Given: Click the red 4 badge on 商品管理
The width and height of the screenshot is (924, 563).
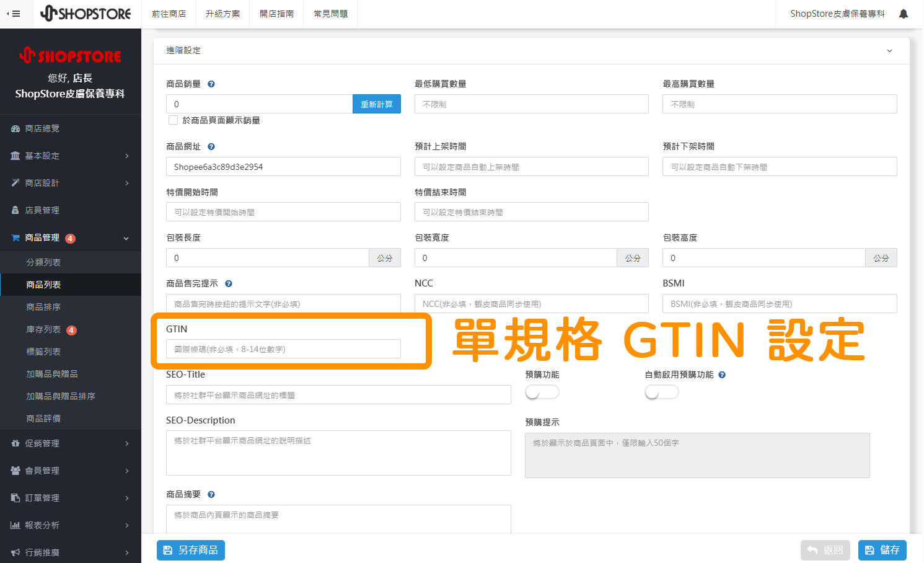Looking at the screenshot, I should click(x=71, y=239).
